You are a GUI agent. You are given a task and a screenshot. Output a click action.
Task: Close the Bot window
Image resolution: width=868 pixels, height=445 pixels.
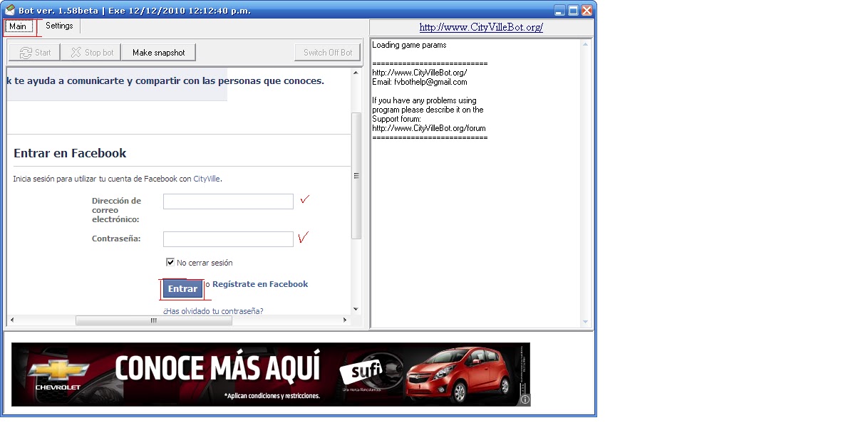click(x=587, y=10)
